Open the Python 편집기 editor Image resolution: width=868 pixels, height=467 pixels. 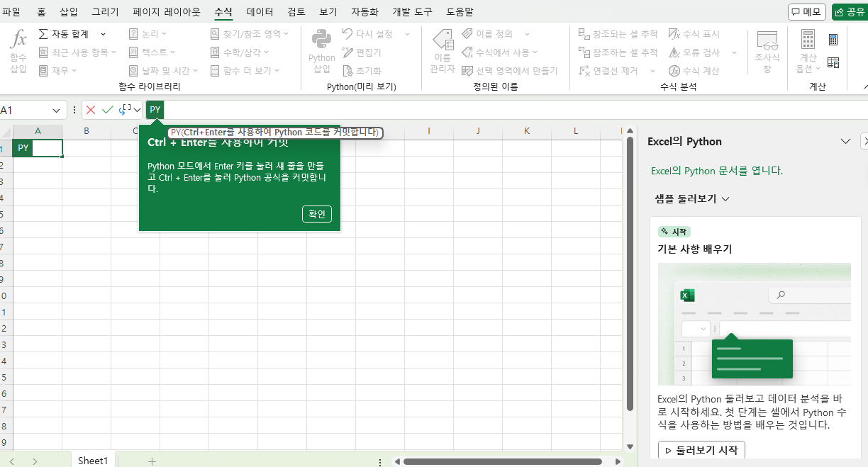pos(362,52)
